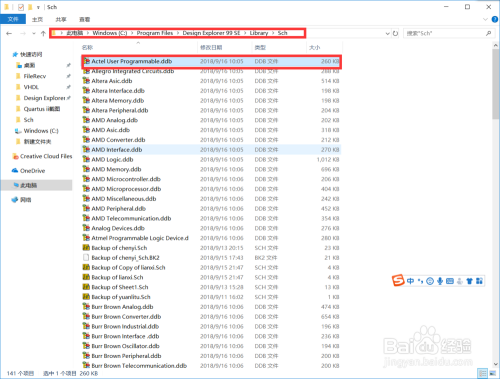Select Windows (C:) in the address path
The height and width of the screenshot is (379, 500).
point(110,33)
